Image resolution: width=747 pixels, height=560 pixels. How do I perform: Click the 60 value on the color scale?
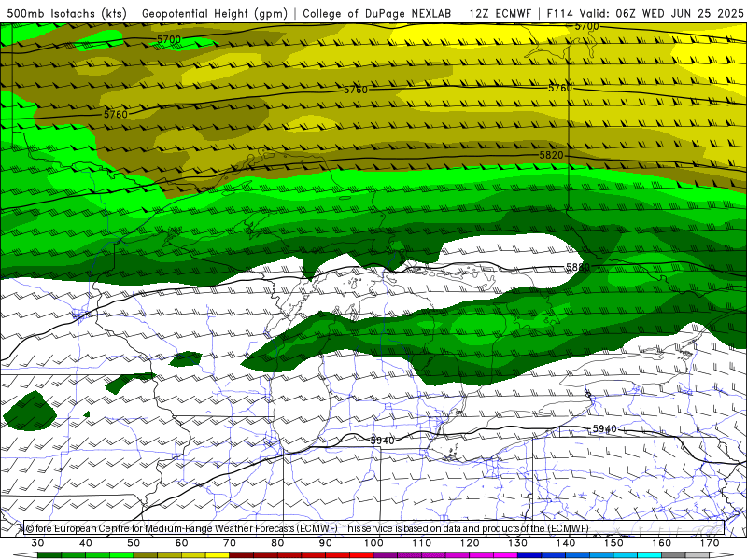pyautogui.click(x=181, y=543)
